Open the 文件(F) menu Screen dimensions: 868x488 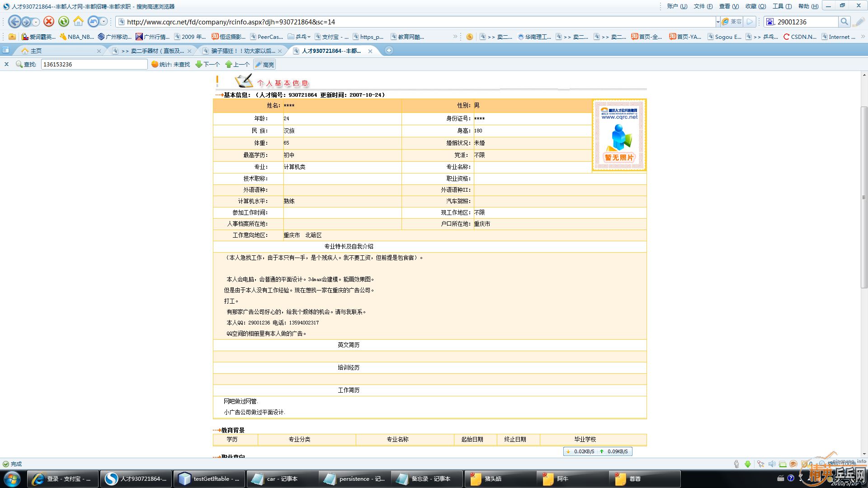pos(703,6)
